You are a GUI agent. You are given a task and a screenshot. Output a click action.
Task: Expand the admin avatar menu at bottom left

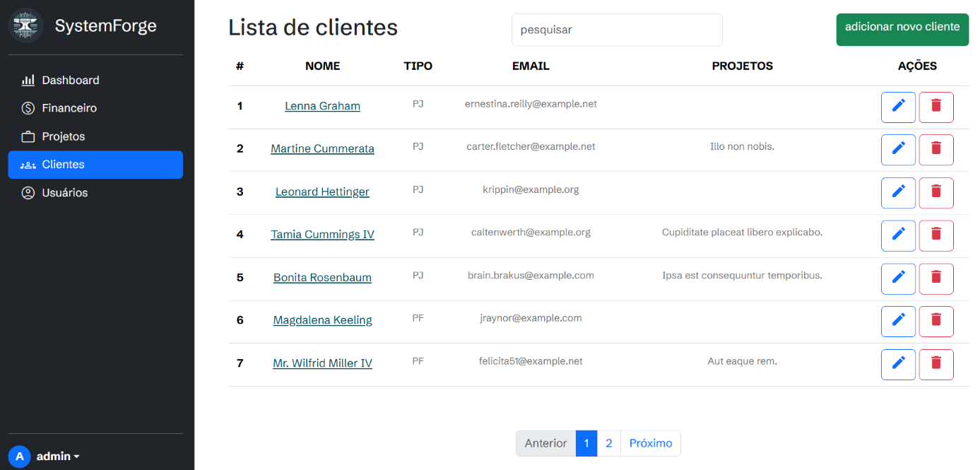click(x=20, y=456)
